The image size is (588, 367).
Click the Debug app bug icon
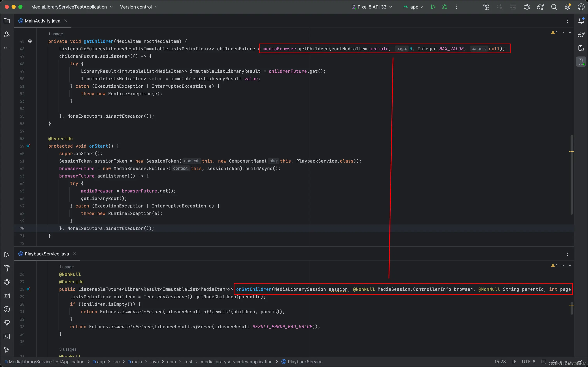(x=444, y=7)
